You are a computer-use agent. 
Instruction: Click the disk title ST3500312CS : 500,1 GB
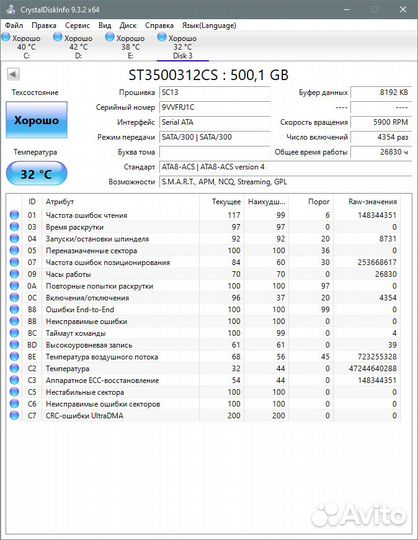point(208,75)
